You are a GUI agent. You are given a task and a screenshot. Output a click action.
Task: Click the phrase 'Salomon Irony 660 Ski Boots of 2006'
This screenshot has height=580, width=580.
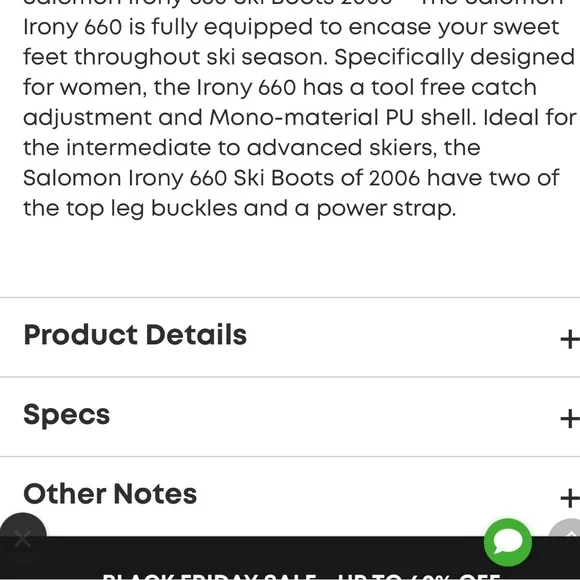point(222,178)
